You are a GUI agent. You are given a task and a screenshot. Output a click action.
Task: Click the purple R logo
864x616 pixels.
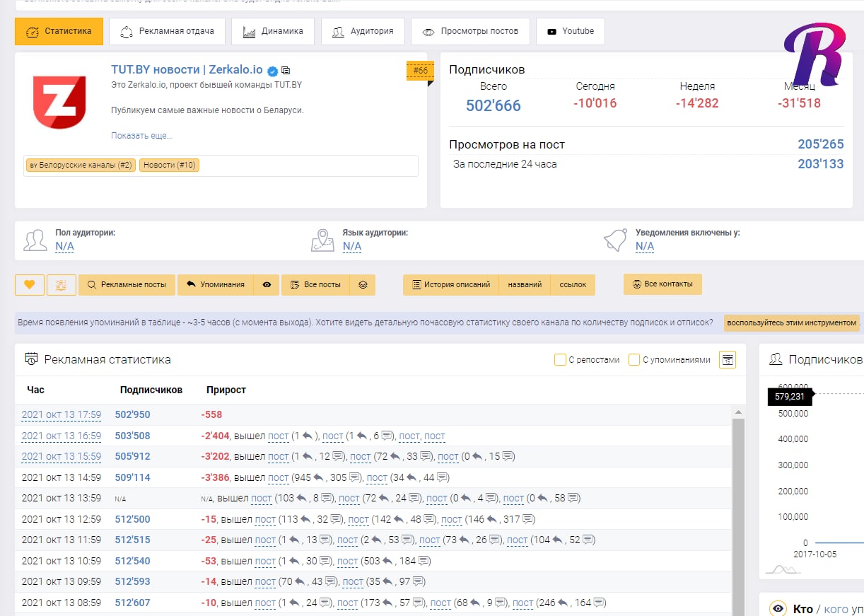click(815, 54)
